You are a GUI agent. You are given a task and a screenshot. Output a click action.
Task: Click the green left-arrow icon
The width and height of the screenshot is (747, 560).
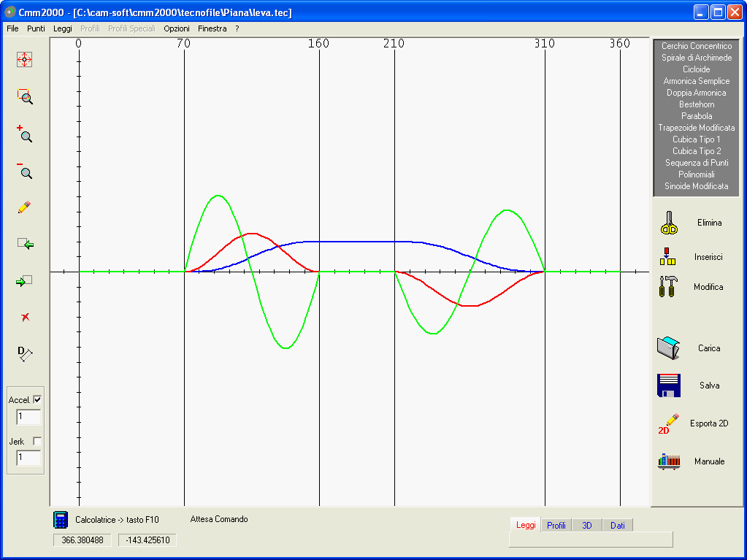[x=25, y=244]
